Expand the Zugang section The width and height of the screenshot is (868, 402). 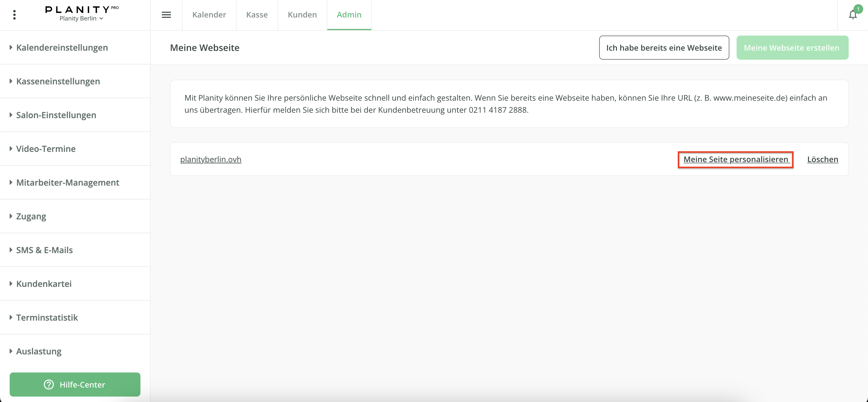point(31,216)
